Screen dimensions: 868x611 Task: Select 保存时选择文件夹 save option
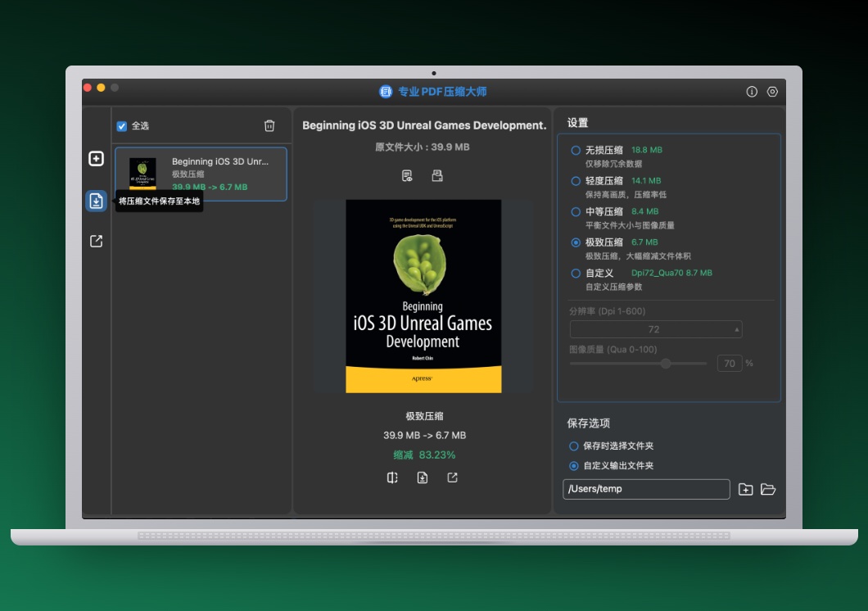[574, 446]
